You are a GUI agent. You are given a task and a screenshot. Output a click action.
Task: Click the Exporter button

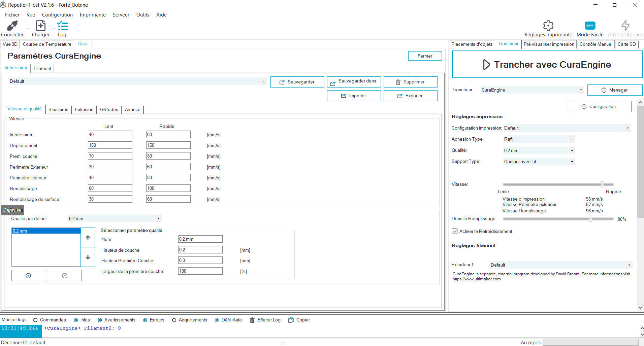coord(411,96)
